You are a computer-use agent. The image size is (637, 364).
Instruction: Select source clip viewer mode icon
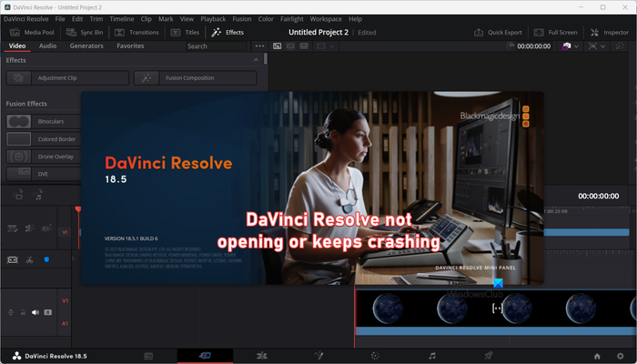277,46
